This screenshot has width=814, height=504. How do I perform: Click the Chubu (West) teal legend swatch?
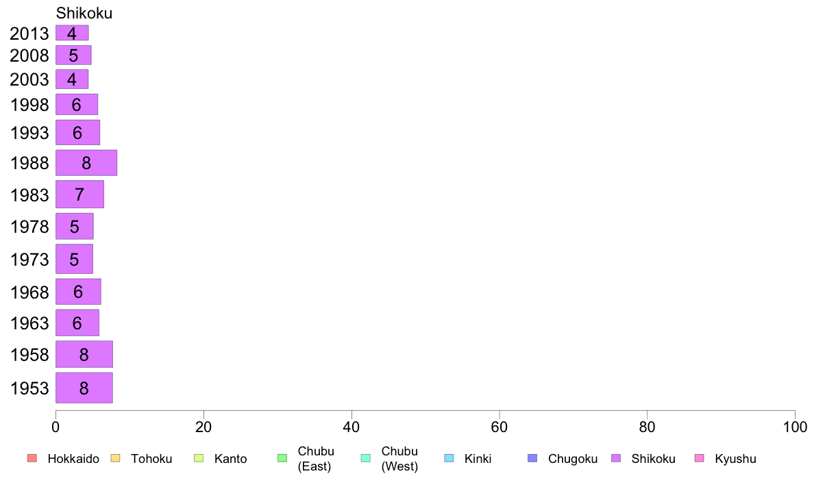(365, 458)
